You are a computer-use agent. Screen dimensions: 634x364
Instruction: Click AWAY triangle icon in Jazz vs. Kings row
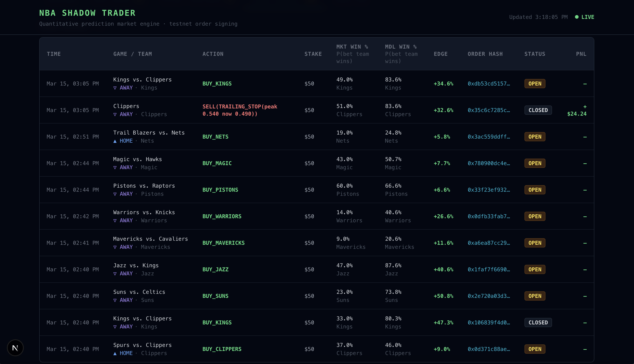pyautogui.click(x=115, y=274)
